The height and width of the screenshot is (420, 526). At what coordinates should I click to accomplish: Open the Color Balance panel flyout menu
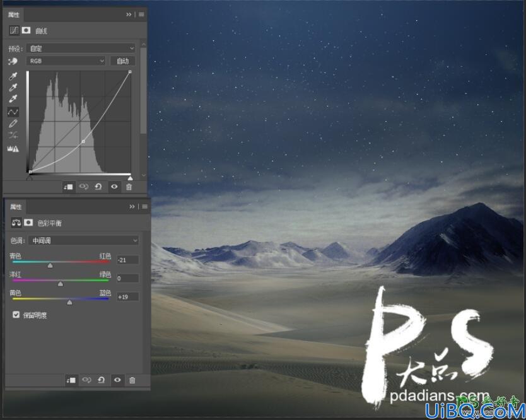pyautogui.click(x=145, y=207)
